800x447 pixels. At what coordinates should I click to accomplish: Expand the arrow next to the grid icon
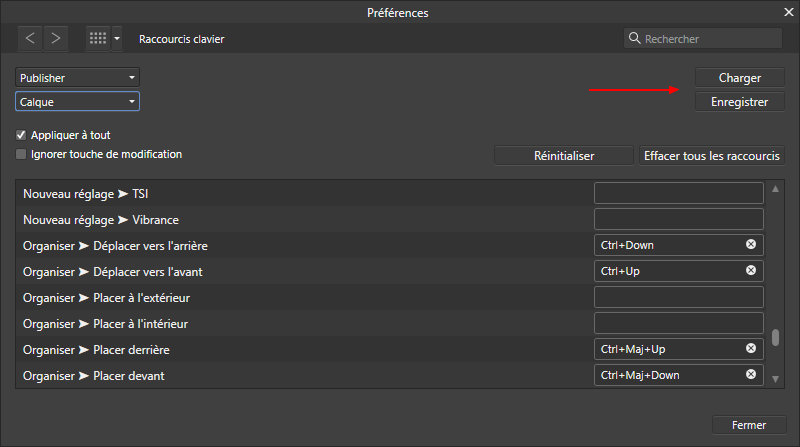pyautogui.click(x=117, y=38)
